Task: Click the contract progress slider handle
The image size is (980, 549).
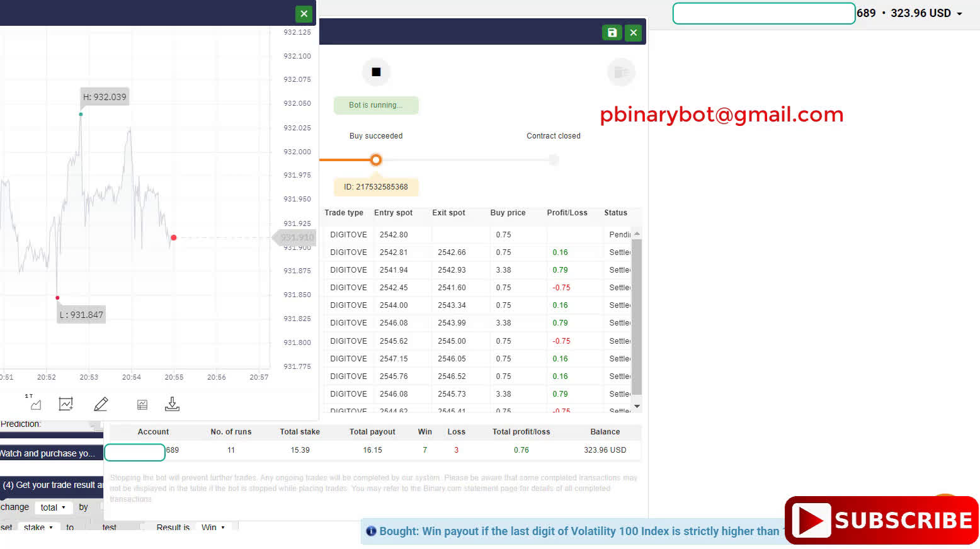Action: (376, 160)
